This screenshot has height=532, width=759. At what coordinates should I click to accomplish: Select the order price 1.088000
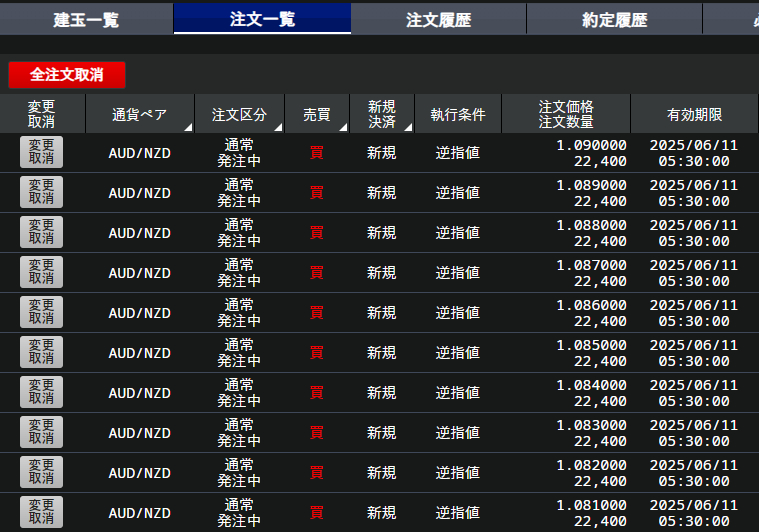592,225
